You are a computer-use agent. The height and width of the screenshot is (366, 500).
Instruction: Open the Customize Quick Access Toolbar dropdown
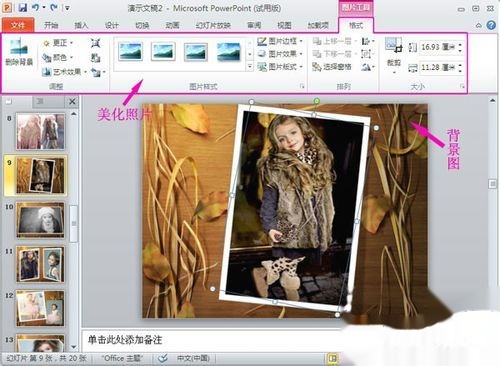(67, 8)
